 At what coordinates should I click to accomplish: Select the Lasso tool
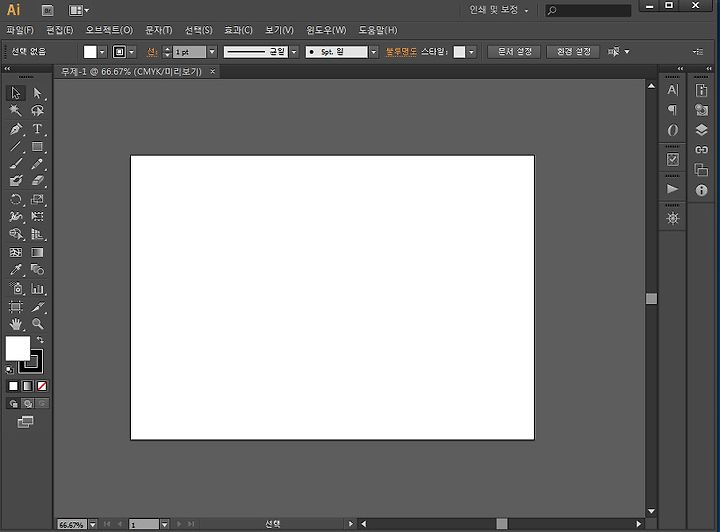click(37, 111)
